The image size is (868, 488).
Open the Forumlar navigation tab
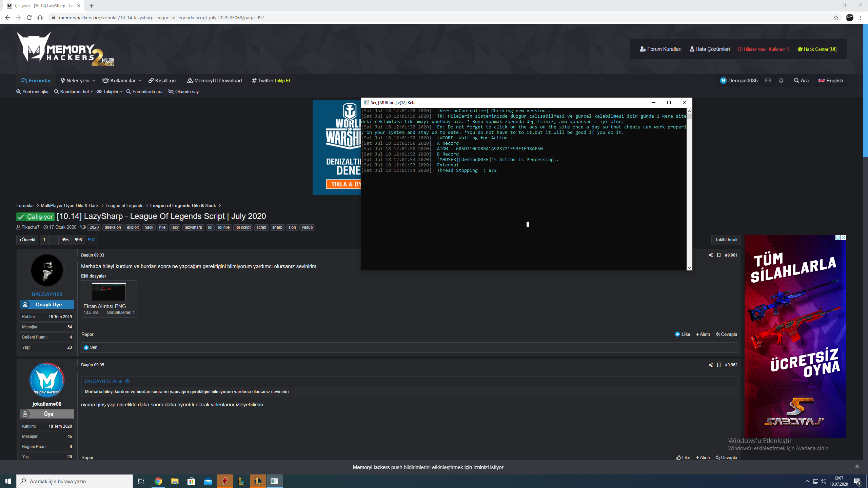[x=36, y=80]
